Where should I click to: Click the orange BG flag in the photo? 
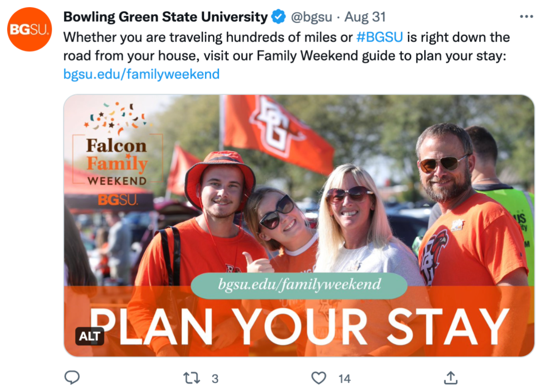pyautogui.click(x=277, y=128)
